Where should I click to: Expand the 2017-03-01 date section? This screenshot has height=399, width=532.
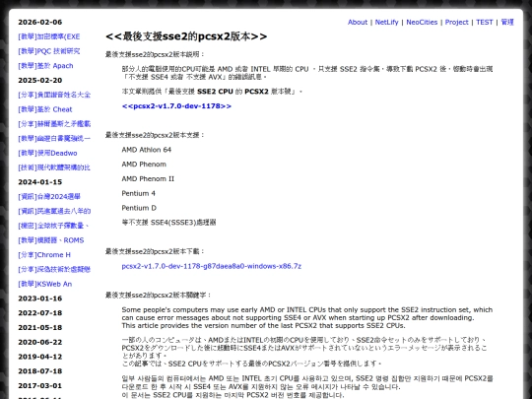point(40,386)
